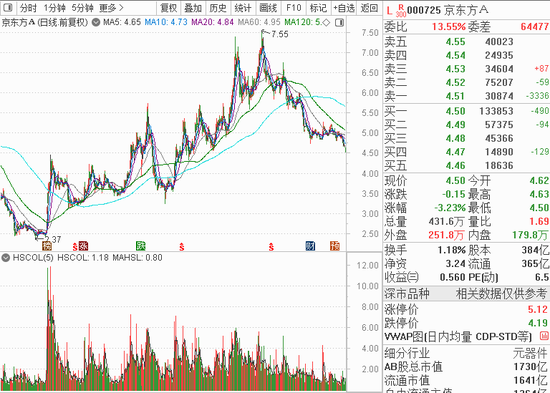The height and width of the screenshot is (393, 550).
Task: Click the 叠加 overlay button
Action: tap(193, 7)
